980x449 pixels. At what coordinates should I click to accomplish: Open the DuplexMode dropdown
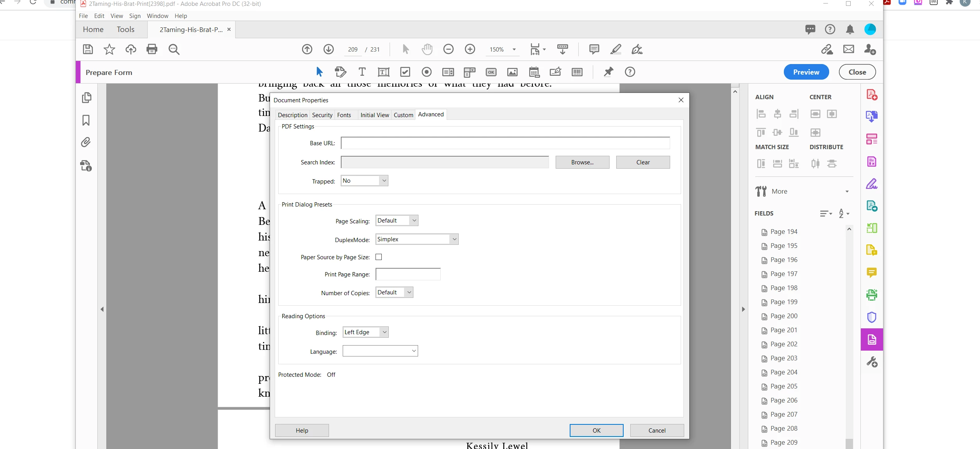pyautogui.click(x=417, y=239)
